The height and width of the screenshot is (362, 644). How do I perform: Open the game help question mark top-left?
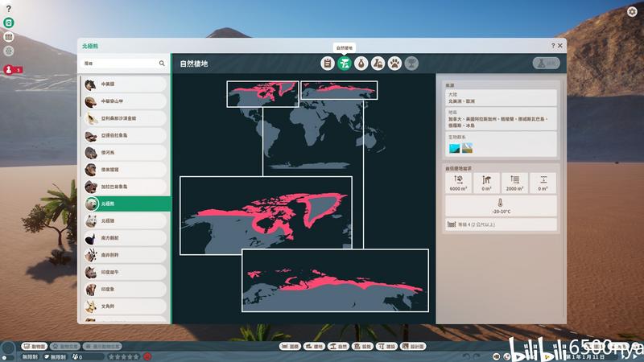(8, 8)
